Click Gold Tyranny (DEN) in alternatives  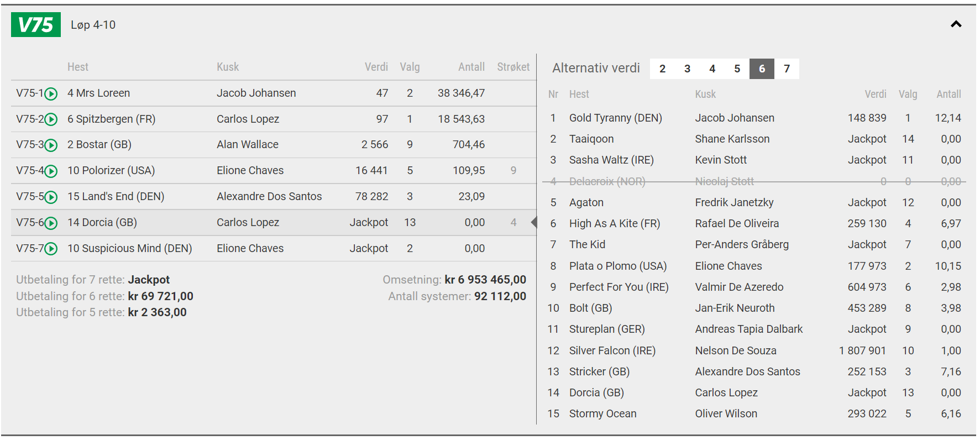[x=616, y=118]
